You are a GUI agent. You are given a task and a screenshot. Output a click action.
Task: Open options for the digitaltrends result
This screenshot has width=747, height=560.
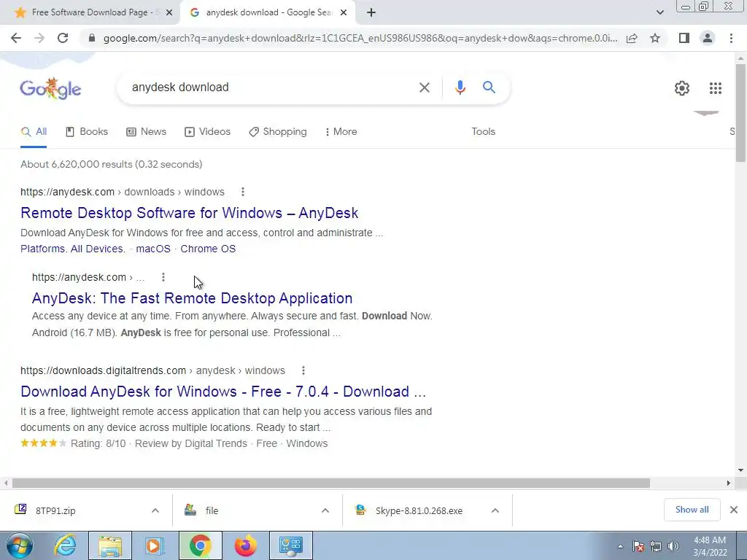click(x=303, y=370)
